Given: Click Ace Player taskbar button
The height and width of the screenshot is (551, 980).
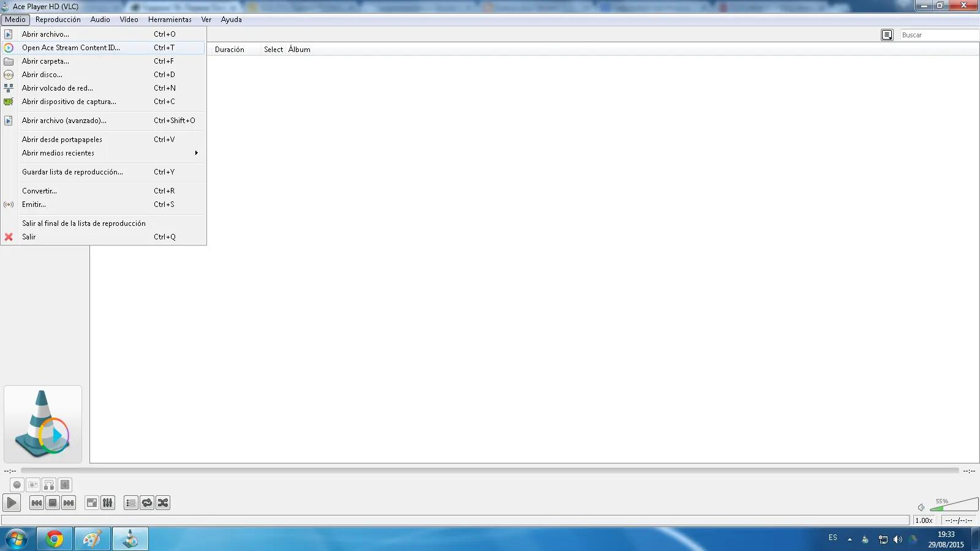Looking at the screenshot, I should (x=130, y=539).
